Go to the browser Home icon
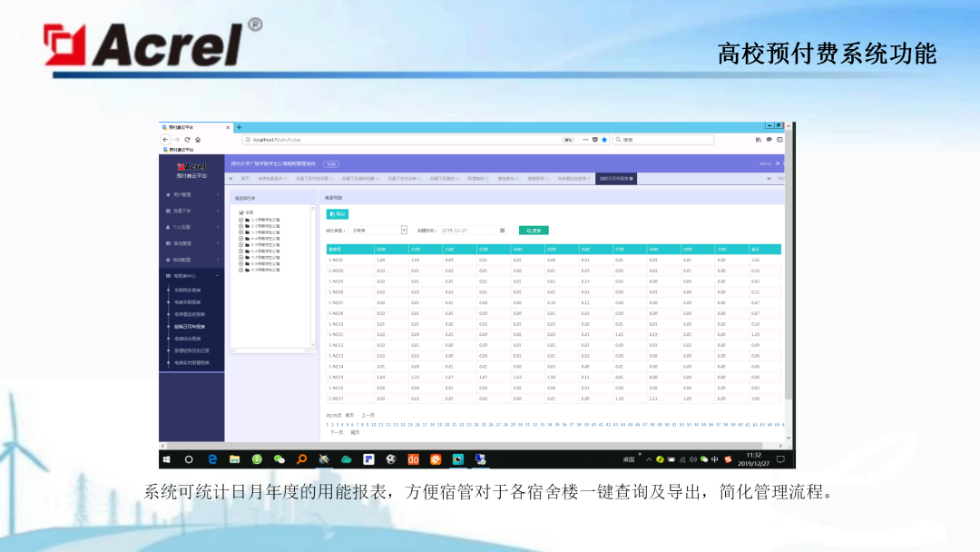 [198, 140]
